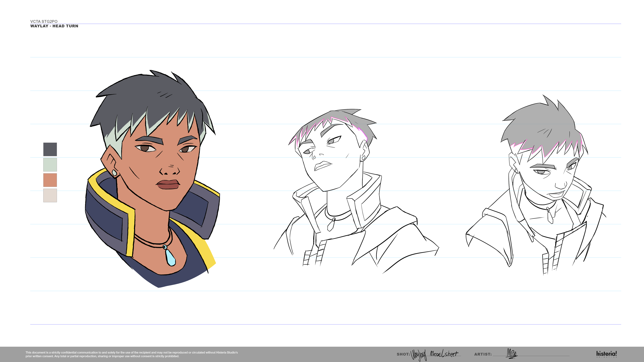
Task: Click the dark gray hair color swatch
Action: (50, 149)
